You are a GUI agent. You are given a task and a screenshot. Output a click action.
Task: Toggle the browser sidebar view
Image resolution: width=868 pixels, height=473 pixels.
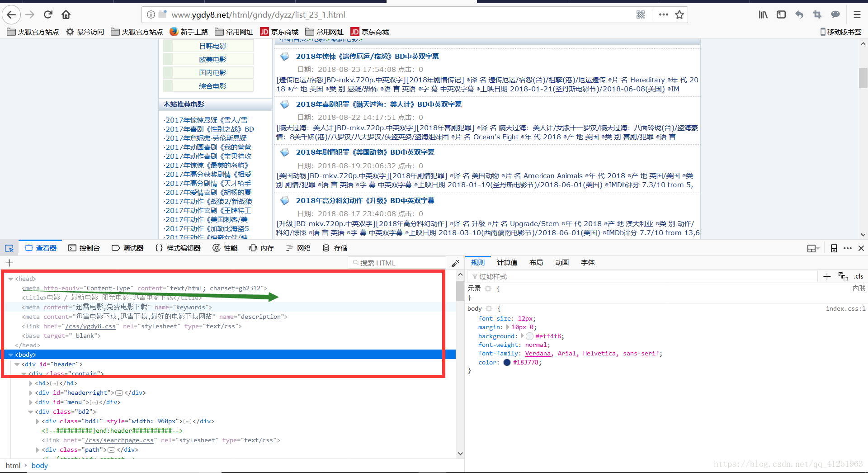[x=781, y=14]
